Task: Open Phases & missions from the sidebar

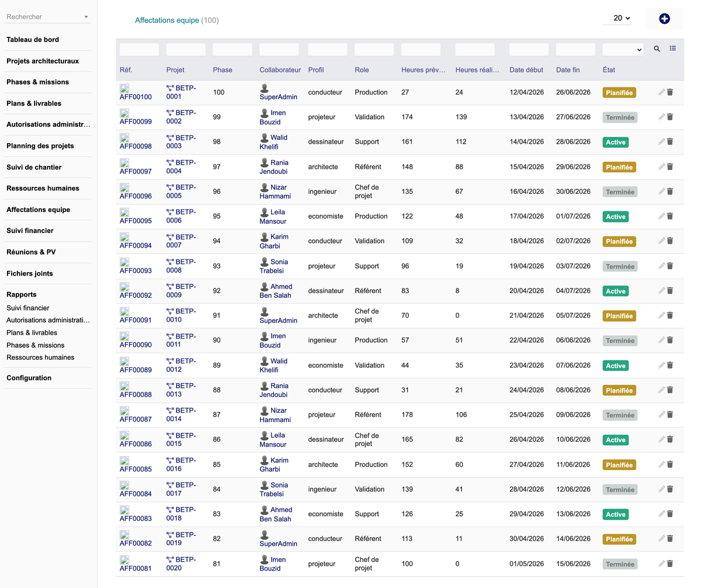Action: tap(37, 82)
